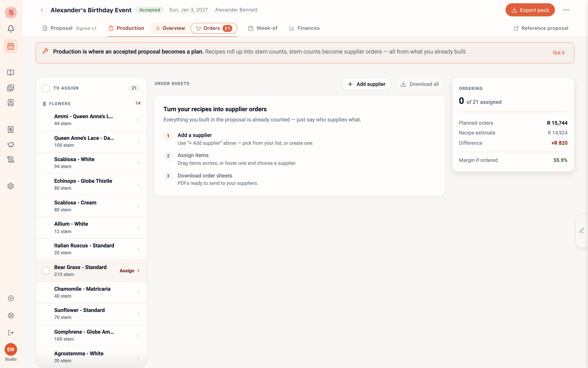Select the Agrostemma - White item
Viewport: 588px width, 368px height.
coord(91,357)
